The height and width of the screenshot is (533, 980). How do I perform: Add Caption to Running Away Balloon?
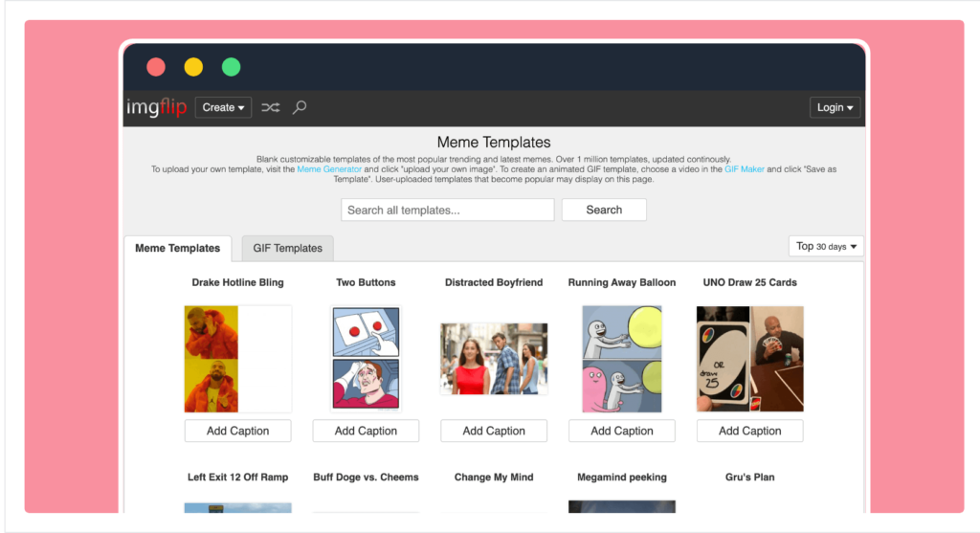point(622,431)
